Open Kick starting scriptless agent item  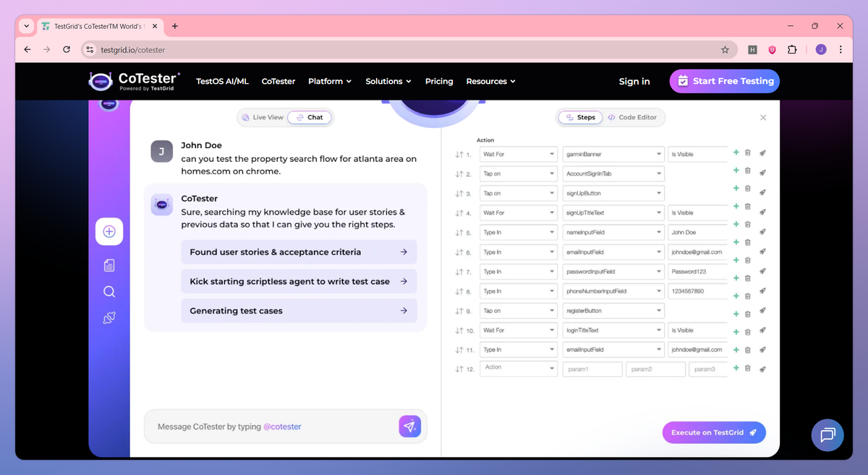point(299,281)
